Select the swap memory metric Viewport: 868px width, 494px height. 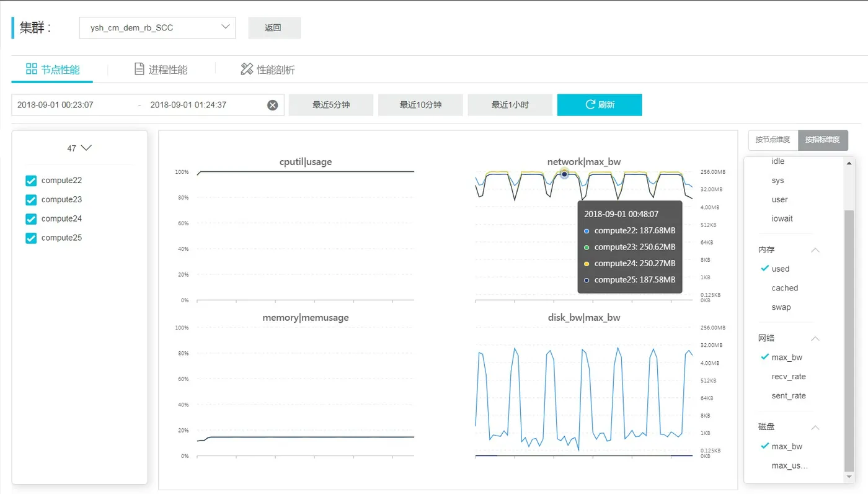[781, 307]
